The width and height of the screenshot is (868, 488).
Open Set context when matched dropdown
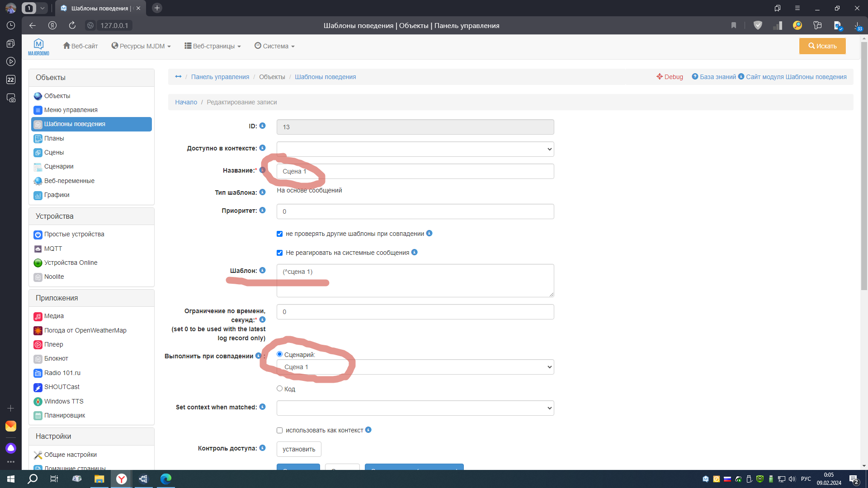click(x=415, y=408)
